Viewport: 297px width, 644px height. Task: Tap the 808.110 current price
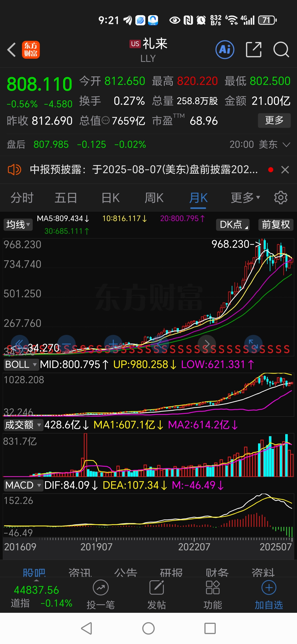pyautogui.click(x=40, y=84)
